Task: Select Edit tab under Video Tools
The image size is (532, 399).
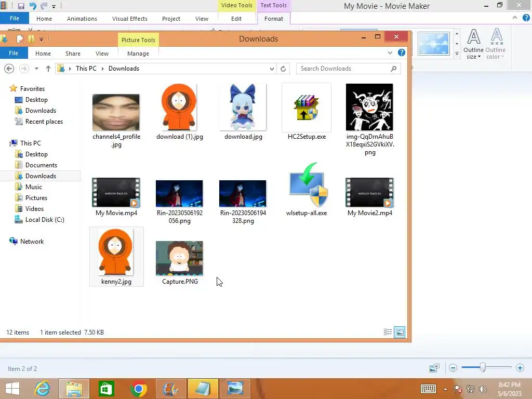Action: point(236,19)
